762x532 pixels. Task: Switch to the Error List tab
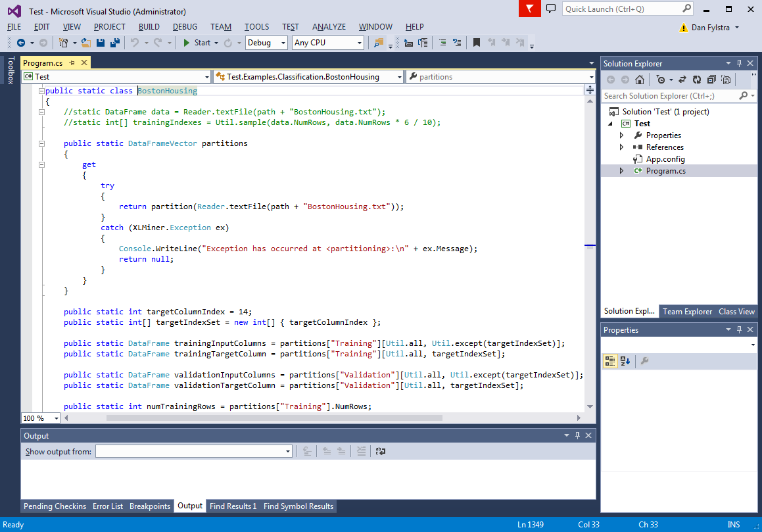point(108,506)
